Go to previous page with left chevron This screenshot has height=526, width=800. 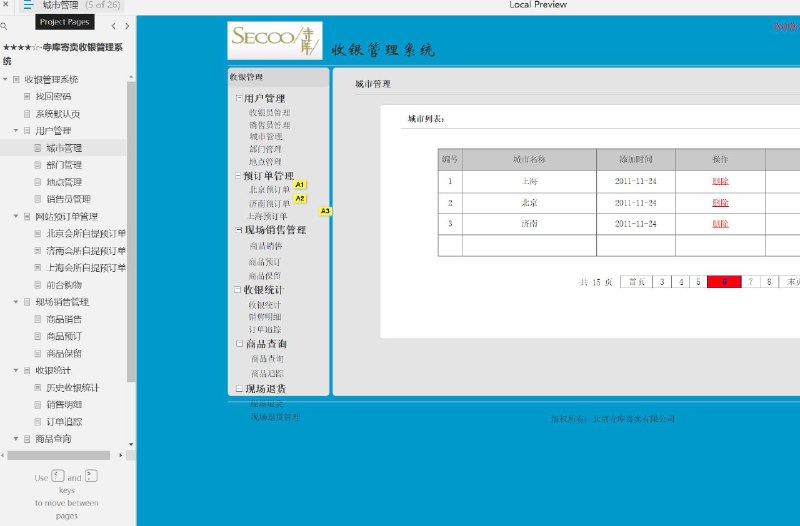point(114,26)
